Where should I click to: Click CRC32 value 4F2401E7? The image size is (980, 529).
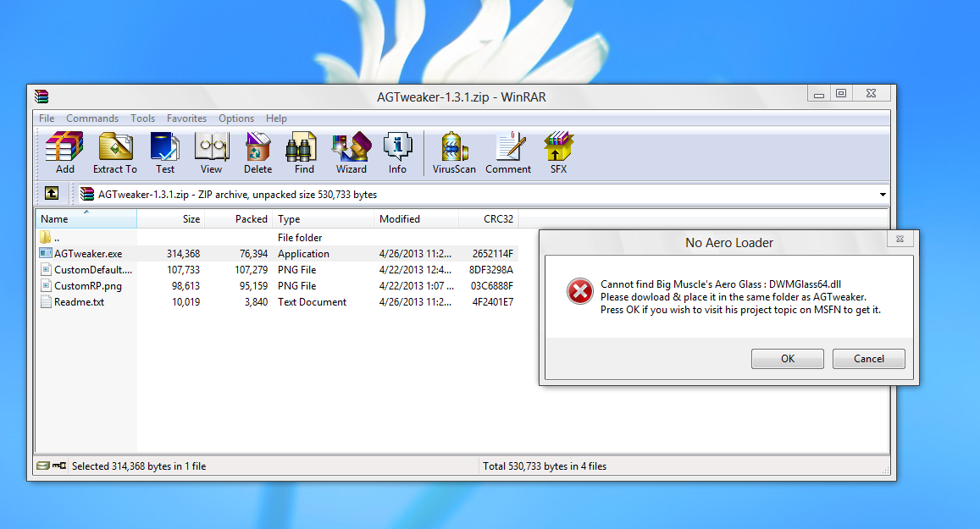point(492,301)
